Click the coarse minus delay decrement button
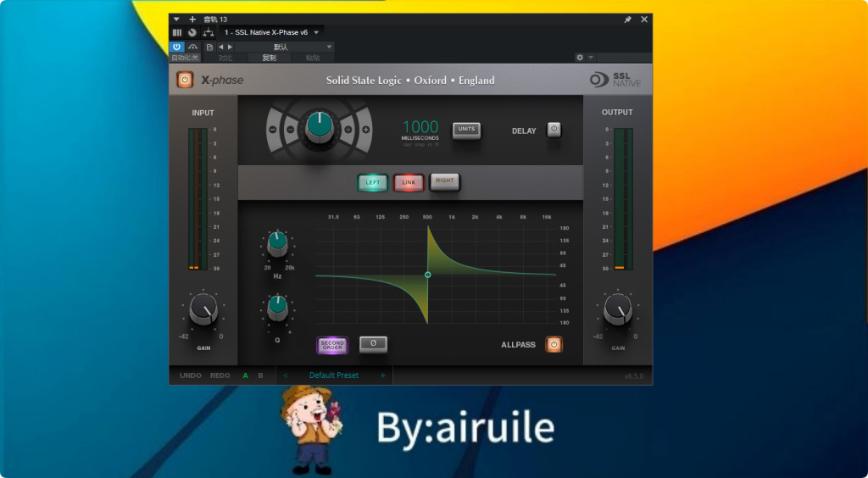 pos(272,130)
